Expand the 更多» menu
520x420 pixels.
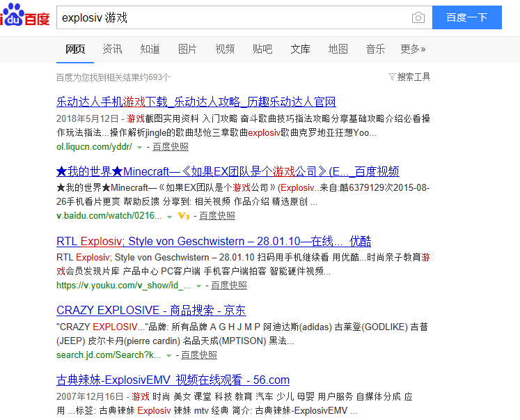coord(413,49)
